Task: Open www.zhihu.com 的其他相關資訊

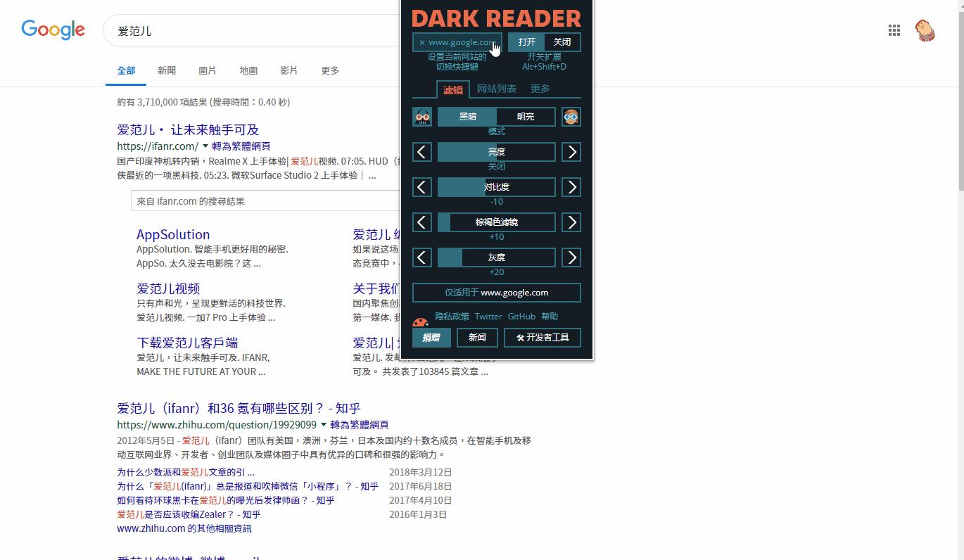Action: tap(184, 528)
